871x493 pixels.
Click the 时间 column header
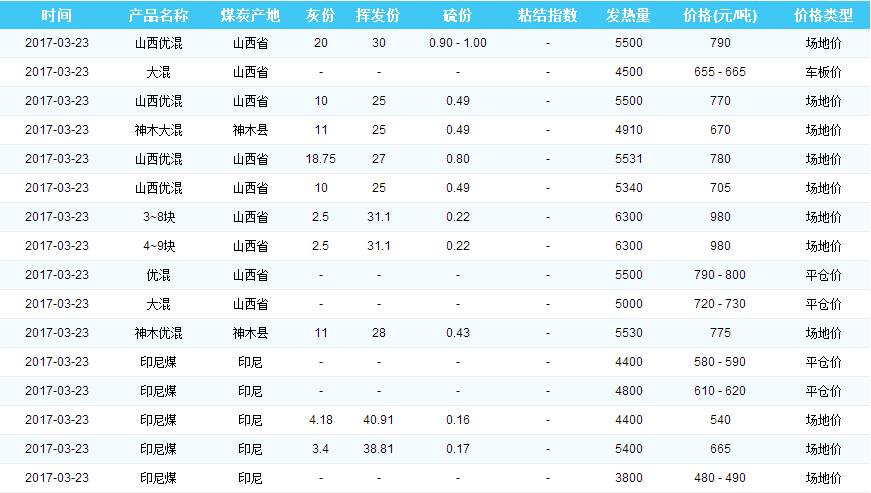click(x=57, y=16)
